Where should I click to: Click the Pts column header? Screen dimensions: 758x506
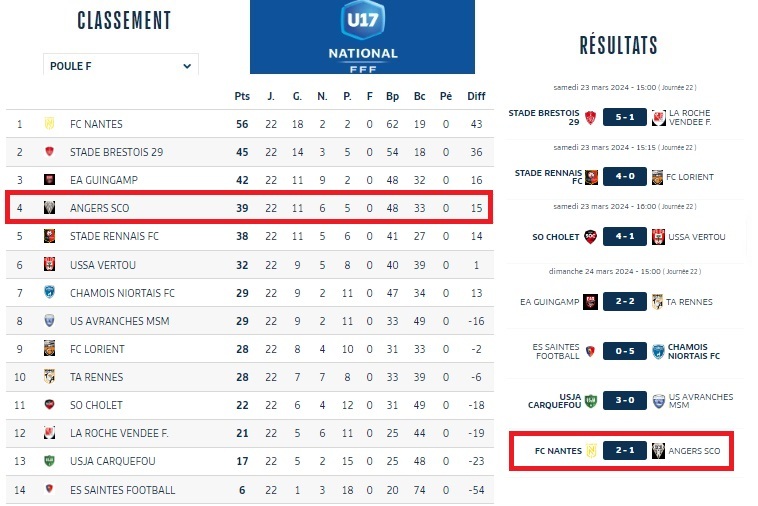tap(241, 96)
